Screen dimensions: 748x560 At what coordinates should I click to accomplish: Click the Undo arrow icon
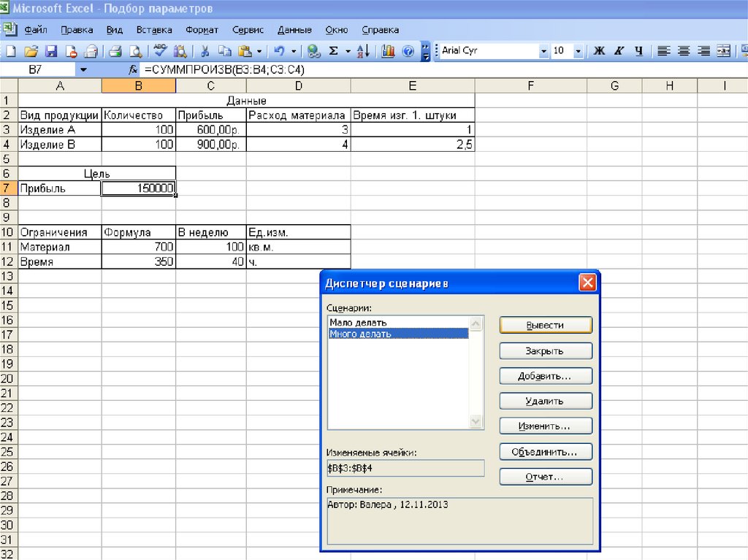pyautogui.click(x=278, y=51)
